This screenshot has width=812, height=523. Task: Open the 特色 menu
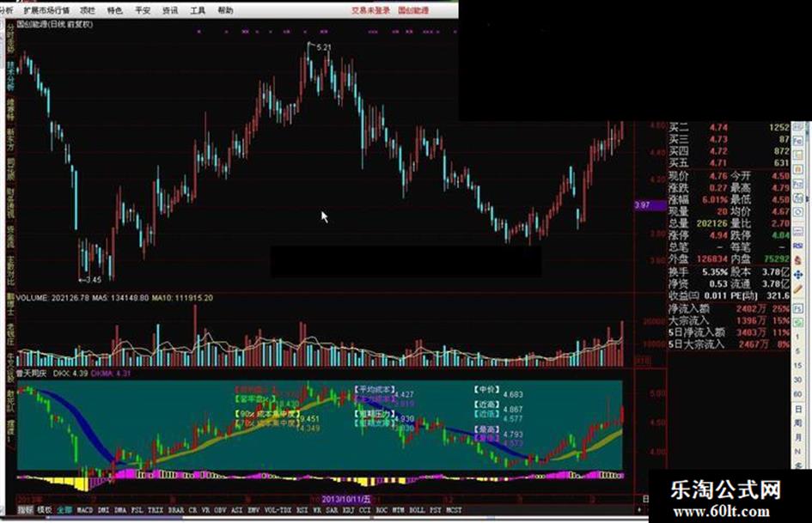[x=114, y=10]
